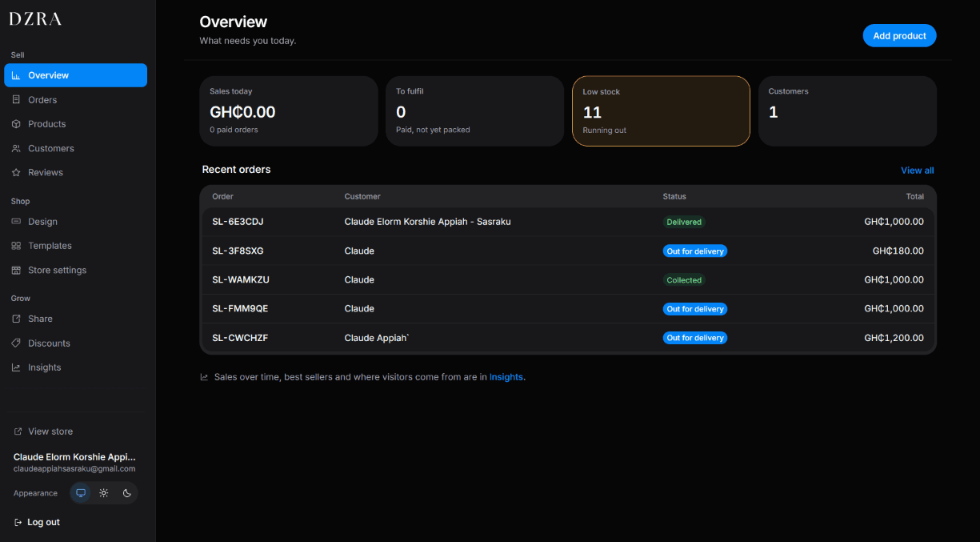
Task: Click the GH₵180.00 order total
Action: [898, 251]
